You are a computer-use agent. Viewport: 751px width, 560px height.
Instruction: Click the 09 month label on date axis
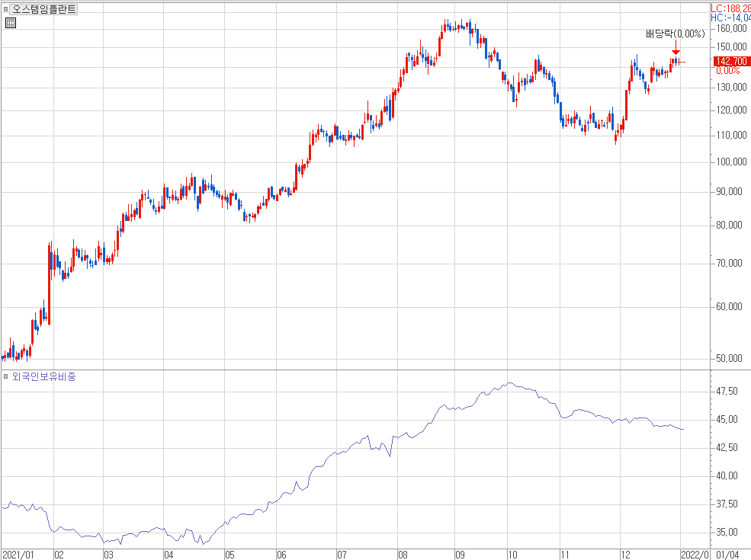click(460, 555)
